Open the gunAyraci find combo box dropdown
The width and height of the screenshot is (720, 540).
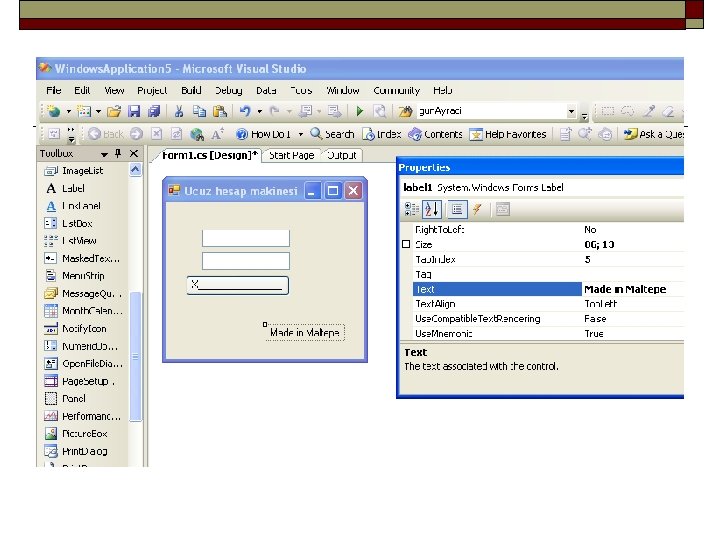[x=571, y=111]
